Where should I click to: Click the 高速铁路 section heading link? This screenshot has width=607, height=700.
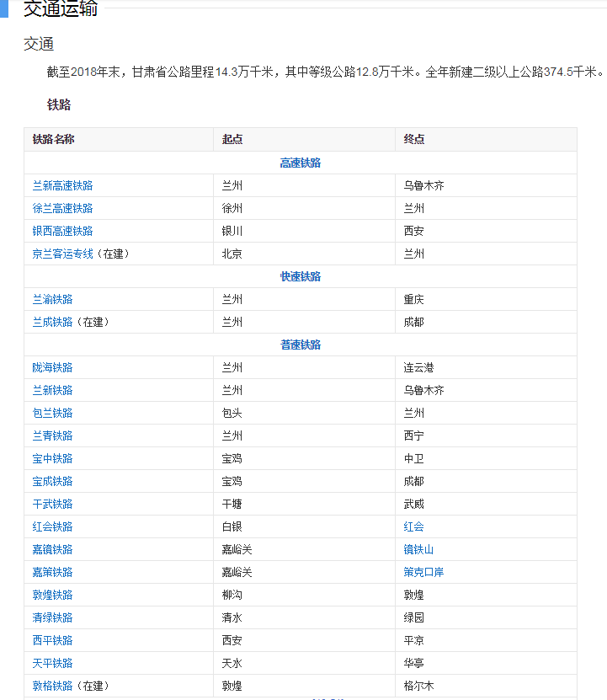click(x=301, y=163)
